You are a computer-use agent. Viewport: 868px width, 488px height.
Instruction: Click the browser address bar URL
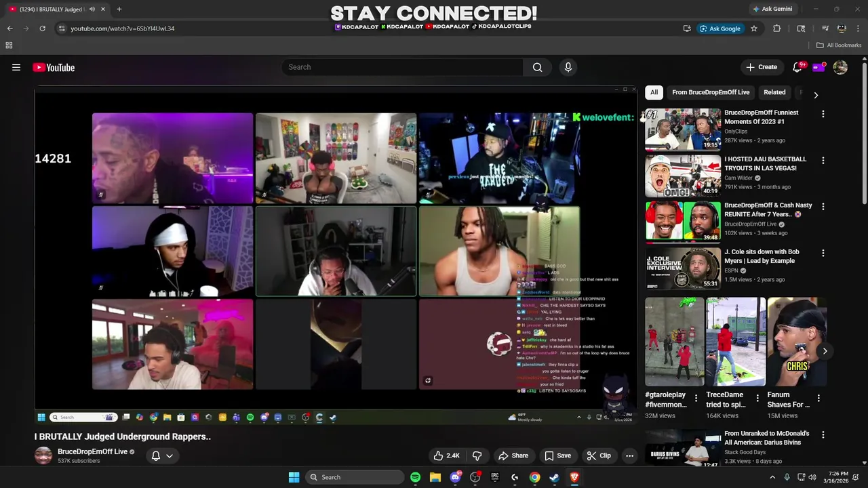click(x=123, y=28)
